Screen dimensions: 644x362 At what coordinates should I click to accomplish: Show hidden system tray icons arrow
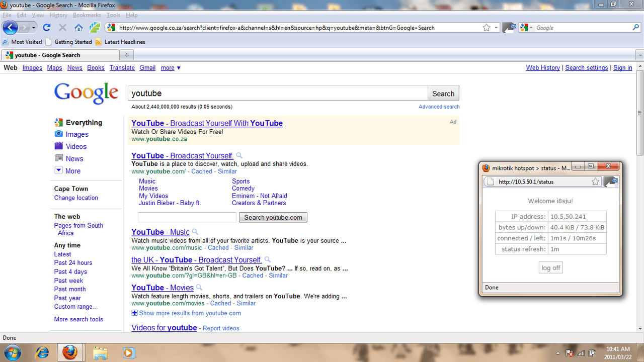pyautogui.click(x=558, y=353)
